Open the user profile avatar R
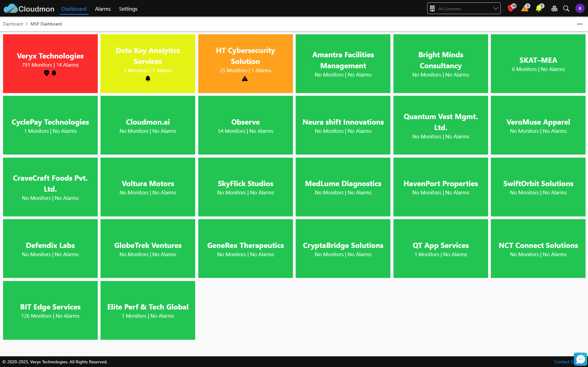588x367 pixels. tap(580, 9)
